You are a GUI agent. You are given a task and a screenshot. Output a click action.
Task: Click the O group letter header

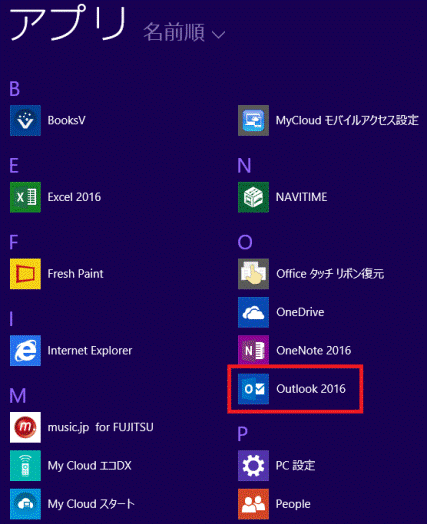click(x=245, y=242)
